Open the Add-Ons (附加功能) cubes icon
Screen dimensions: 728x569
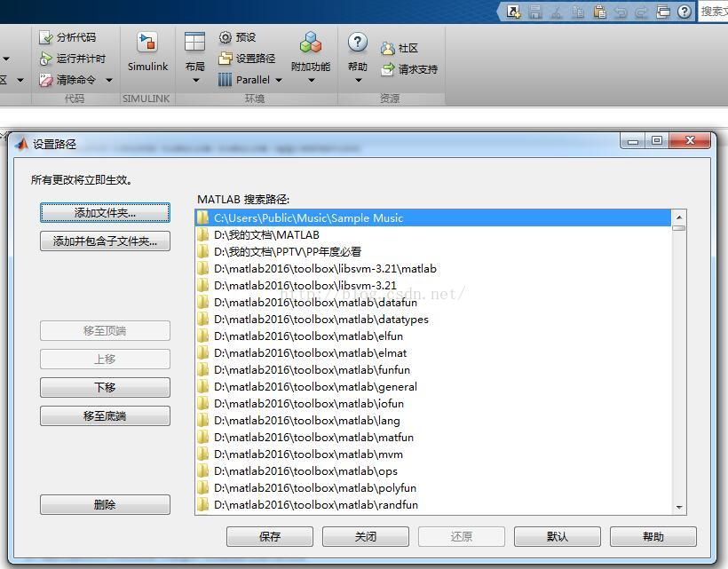tap(311, 43)
